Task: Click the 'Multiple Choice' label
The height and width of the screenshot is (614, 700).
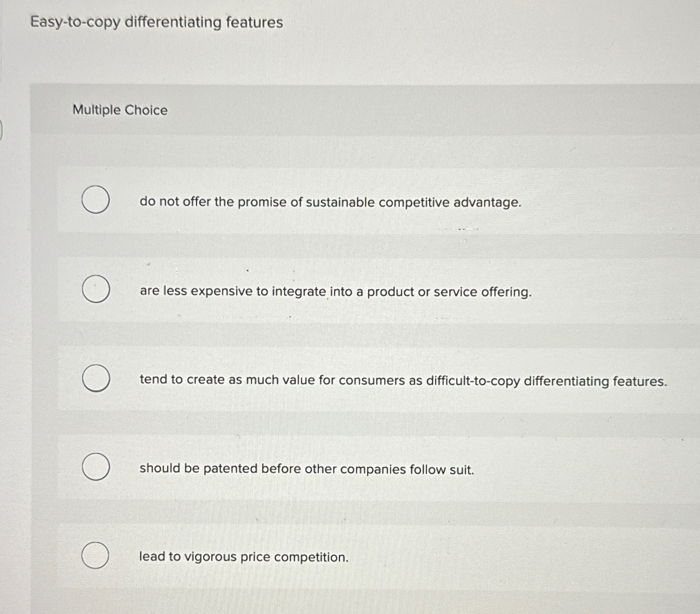Action: 120,111
